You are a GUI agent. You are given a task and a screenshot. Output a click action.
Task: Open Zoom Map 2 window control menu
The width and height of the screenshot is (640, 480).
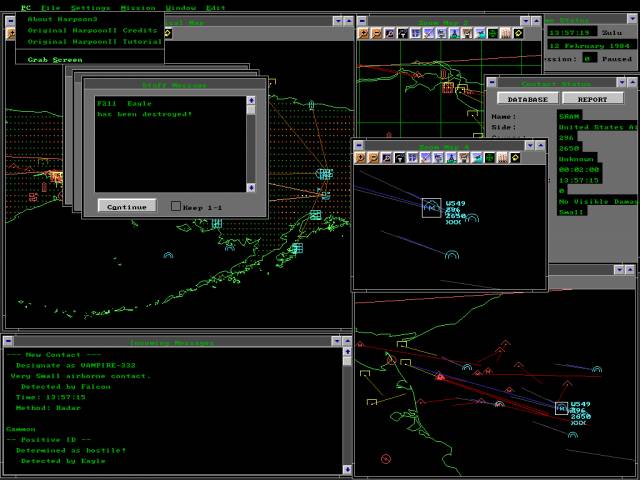pyautogui.click(x=362, y=21)
